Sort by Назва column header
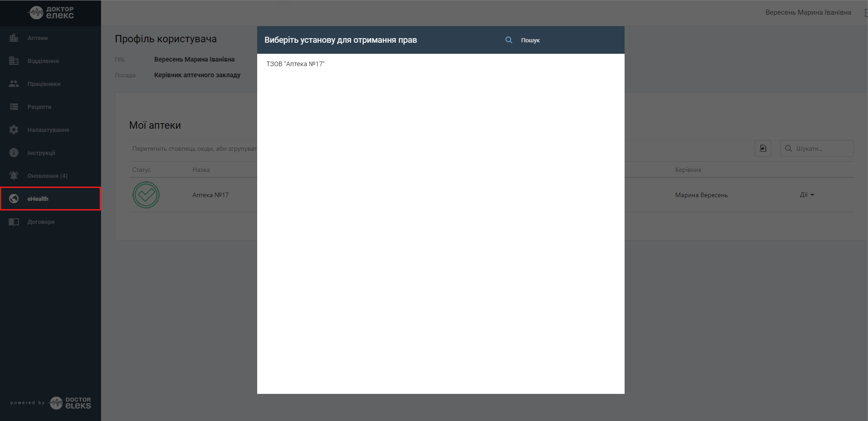Screen dimensions: 868x421 tap(201, 170)
